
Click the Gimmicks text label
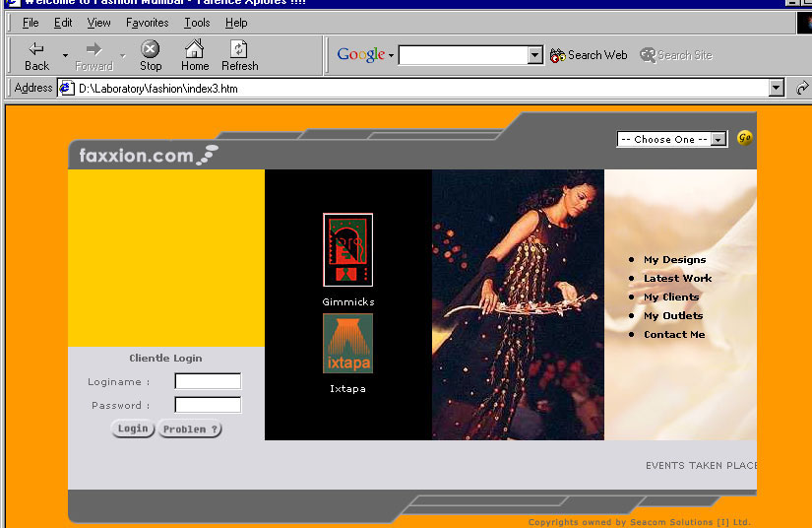coord(348,302)
